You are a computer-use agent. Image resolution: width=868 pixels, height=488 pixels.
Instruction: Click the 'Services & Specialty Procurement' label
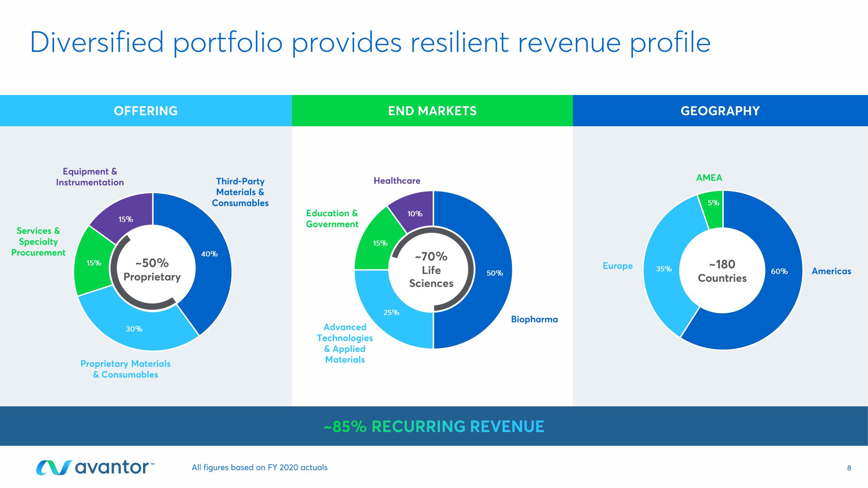coord(38,241)
